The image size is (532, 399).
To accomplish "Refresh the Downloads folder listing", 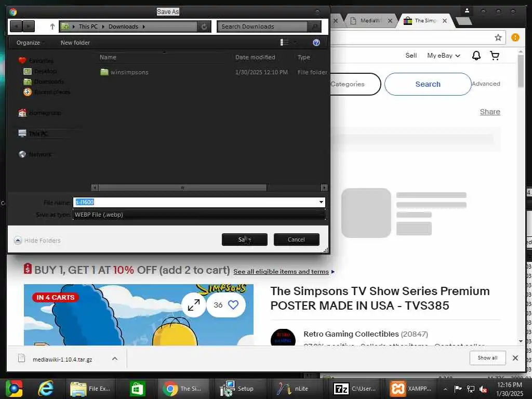I will coord(204,26).
